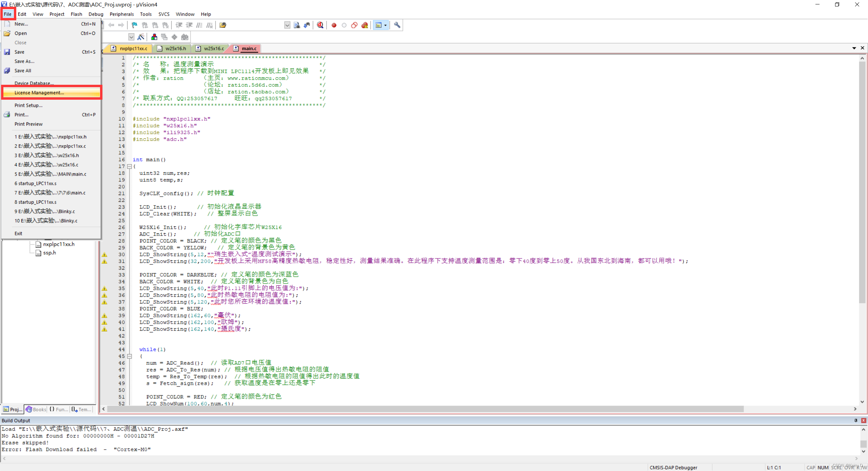Click Start/Stop Debug Session icon
The image size is (868, 471).
tap(320, 25)
